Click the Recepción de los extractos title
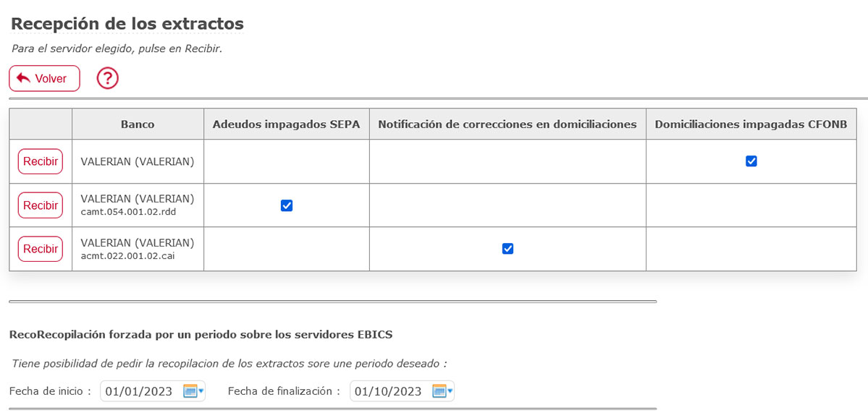Viewport: 868px width, 418px height. coord(127,23)
